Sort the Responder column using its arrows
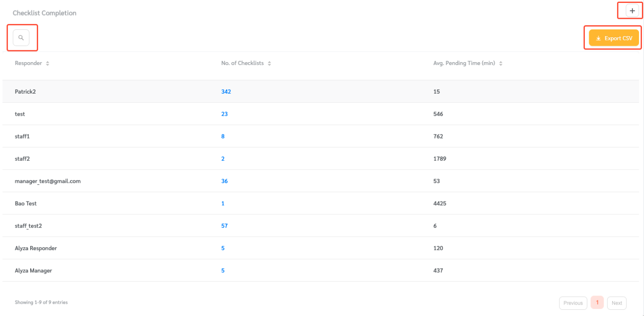The width and height of the screenshot is (644, 316). [47, 63]
